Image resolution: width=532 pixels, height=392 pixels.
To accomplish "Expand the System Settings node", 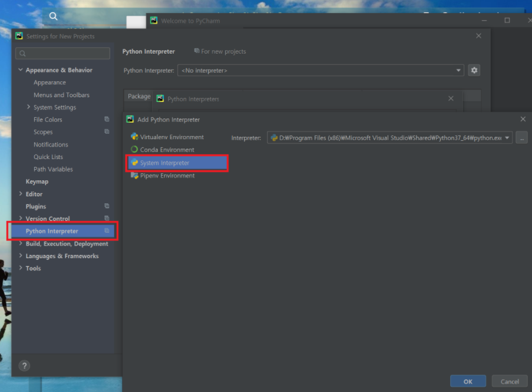I will coord(28,107).
